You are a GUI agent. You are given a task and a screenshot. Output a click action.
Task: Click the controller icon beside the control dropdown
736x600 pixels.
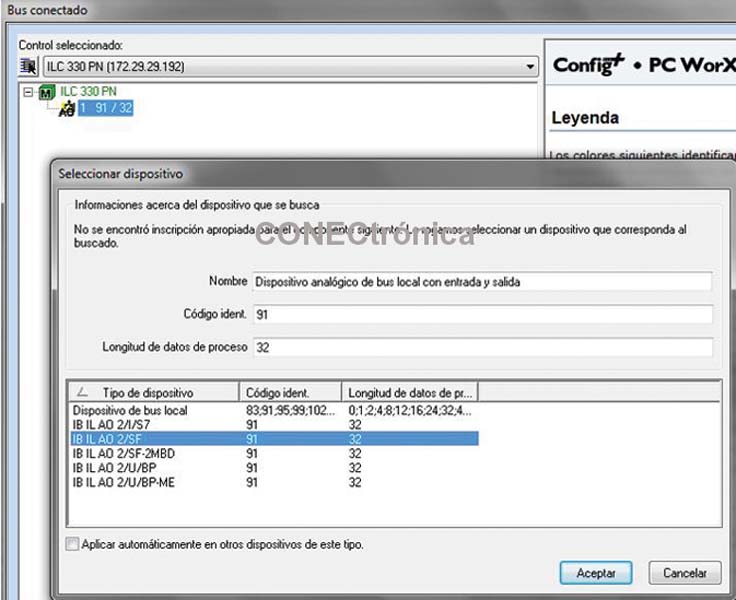(x=28, y=67)
